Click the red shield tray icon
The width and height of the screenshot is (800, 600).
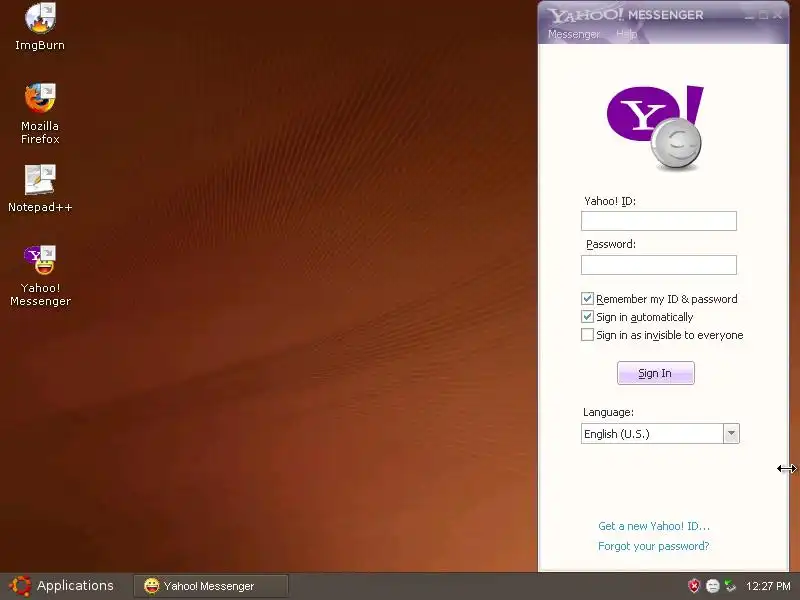[x=694, y=586]
